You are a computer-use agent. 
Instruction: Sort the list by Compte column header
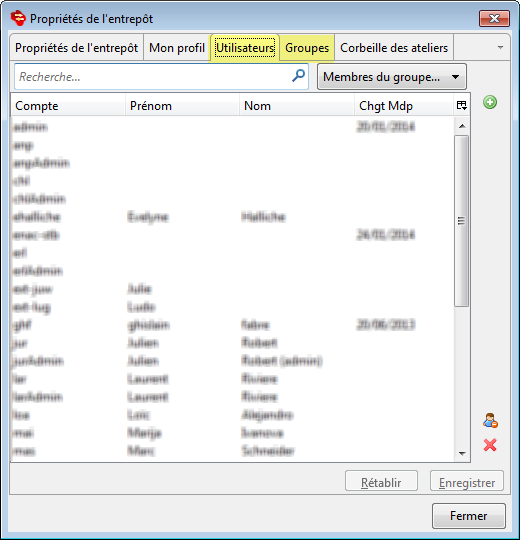[68, 105]
